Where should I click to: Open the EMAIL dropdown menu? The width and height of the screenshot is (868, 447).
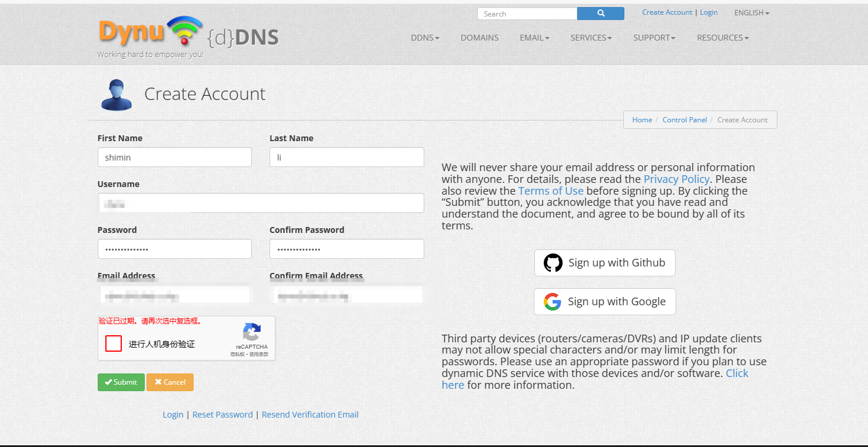[x=534, y=38]
